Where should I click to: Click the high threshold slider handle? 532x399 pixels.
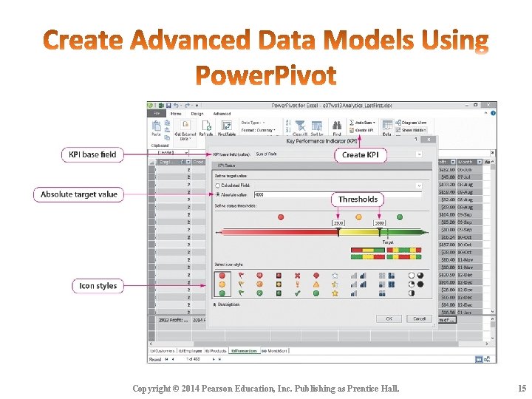click(380, 232)
